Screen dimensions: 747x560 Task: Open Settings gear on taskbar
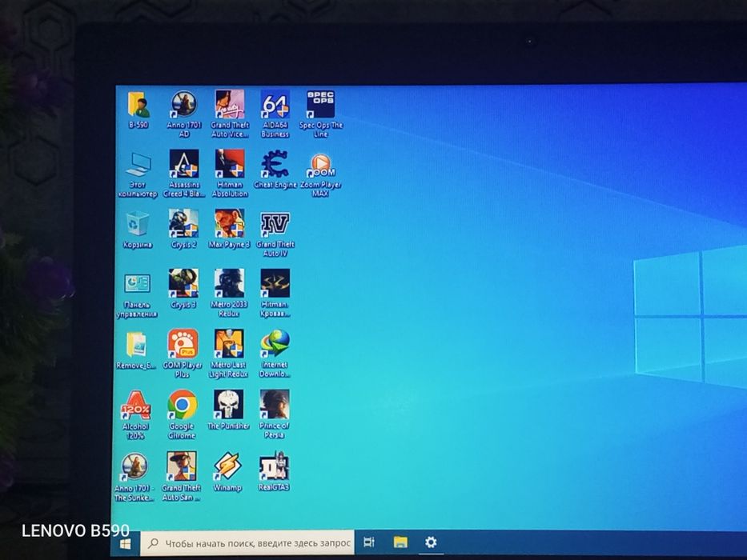[431, 542]
